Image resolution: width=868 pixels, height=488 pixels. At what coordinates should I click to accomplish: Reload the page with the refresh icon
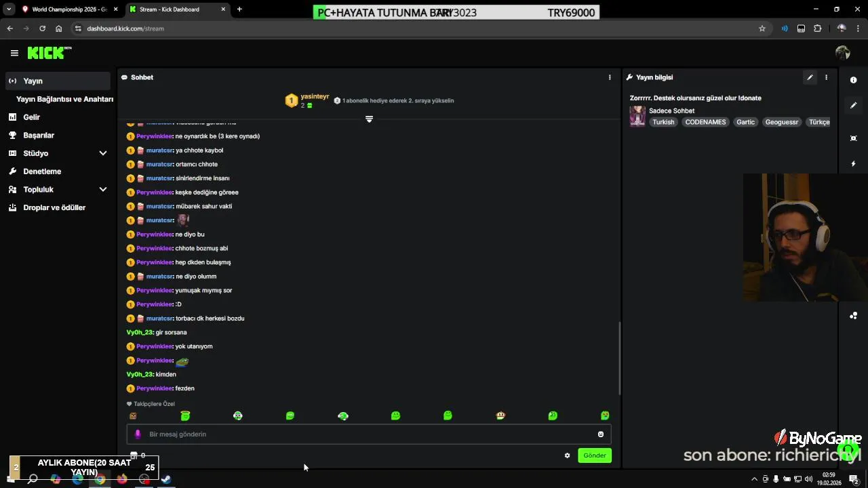click(x=42, y=28)
